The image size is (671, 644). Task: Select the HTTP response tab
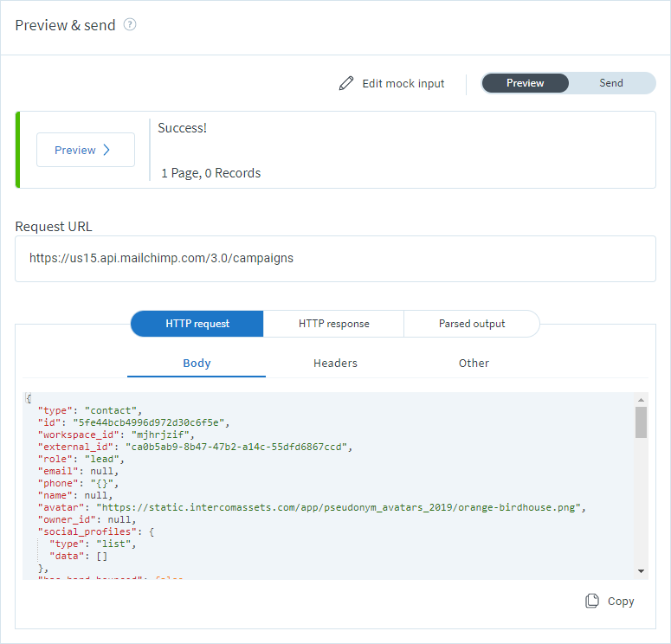[x=334, y=324]
